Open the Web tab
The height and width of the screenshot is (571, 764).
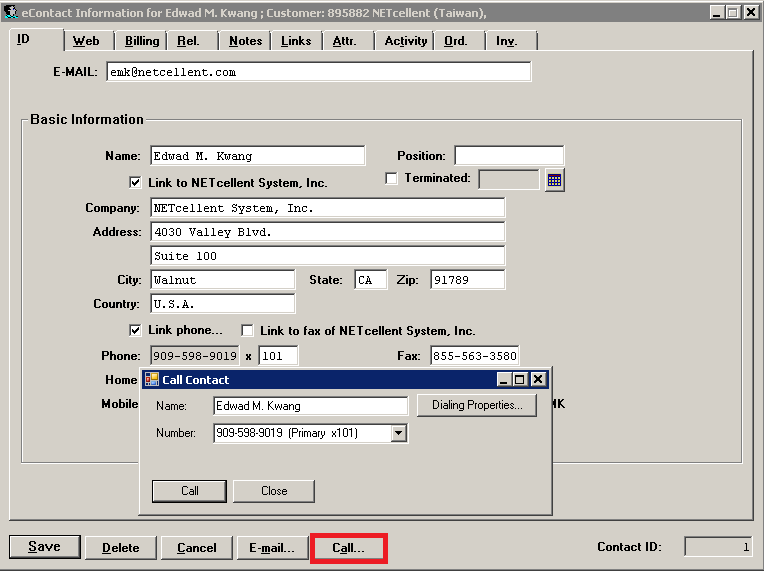tap(89, 41)
